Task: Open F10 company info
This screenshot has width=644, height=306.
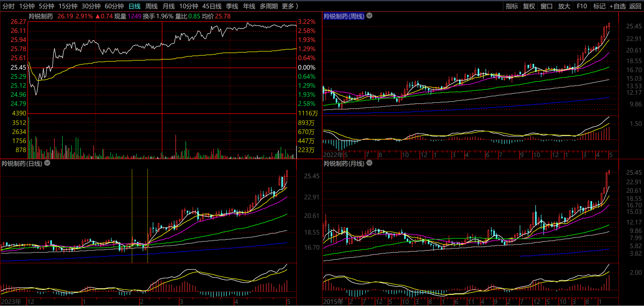Action: click(x=582, y=6)
